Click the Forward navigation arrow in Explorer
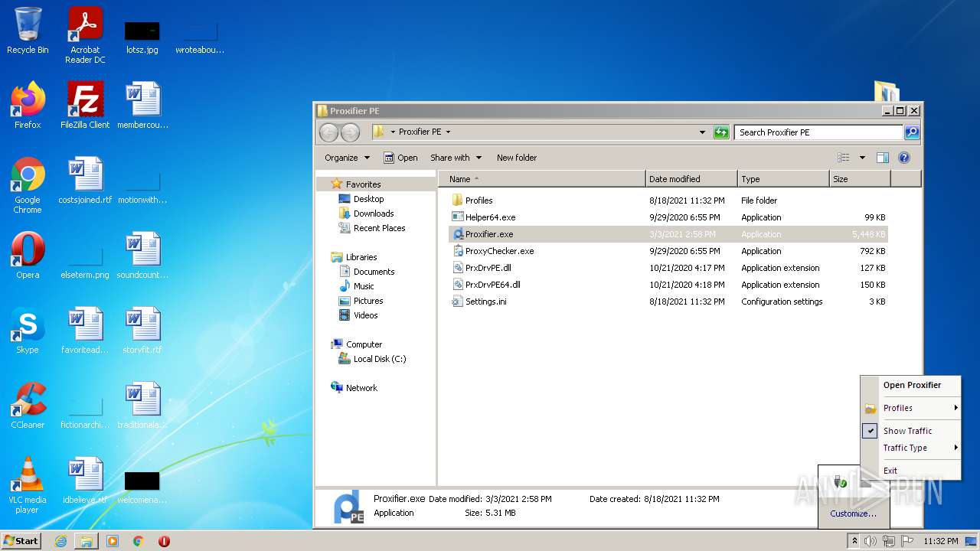The image size is (980, 551). [350, 132]
